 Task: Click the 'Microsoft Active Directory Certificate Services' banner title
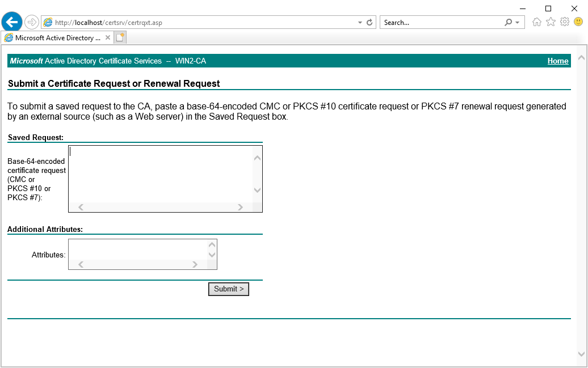pyautogui.click(x=86, y=61)
